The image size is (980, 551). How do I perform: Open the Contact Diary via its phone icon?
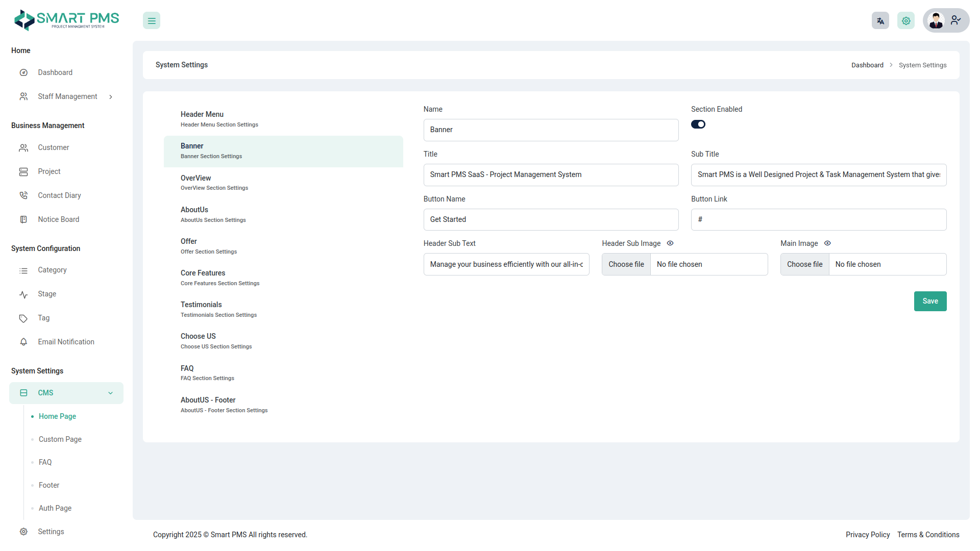tap(23, 195)
